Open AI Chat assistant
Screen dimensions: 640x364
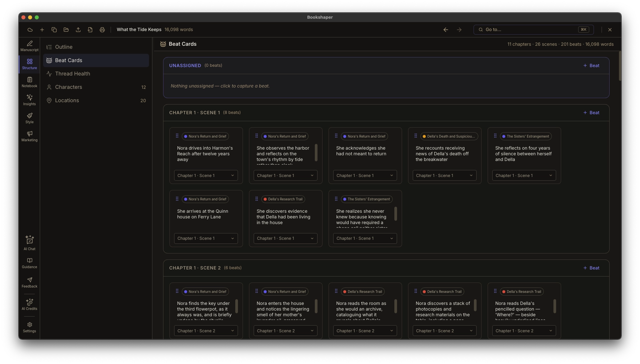[29, 243]
